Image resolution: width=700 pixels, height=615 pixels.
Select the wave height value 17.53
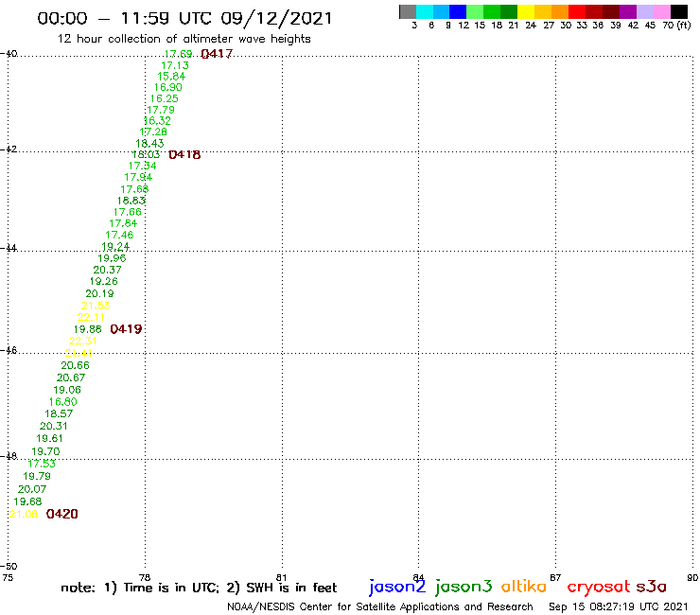(x=42, y=464)
